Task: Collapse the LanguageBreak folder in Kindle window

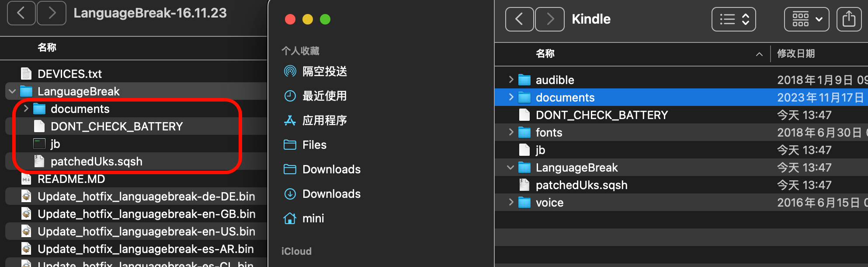Action: (x=510, y=168)
